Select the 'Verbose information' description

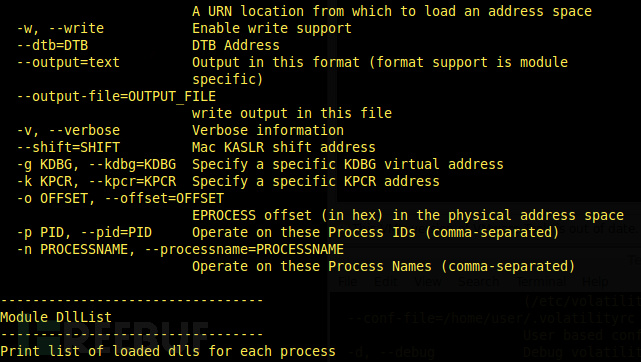(268, 130)
